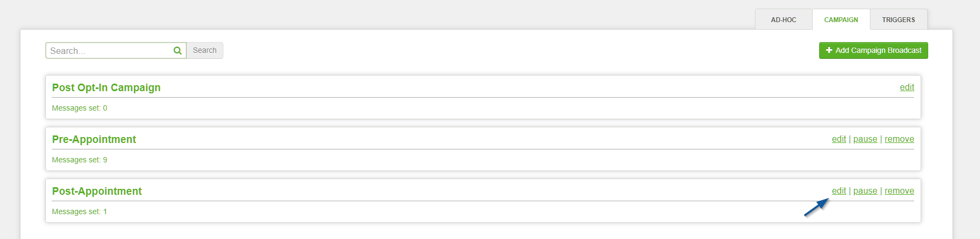Image resolution: width=980 pixels, height=239 pixels.
Task: Click Messages set: 1 under Post-Appointment
Action: (x=79, y=211)
